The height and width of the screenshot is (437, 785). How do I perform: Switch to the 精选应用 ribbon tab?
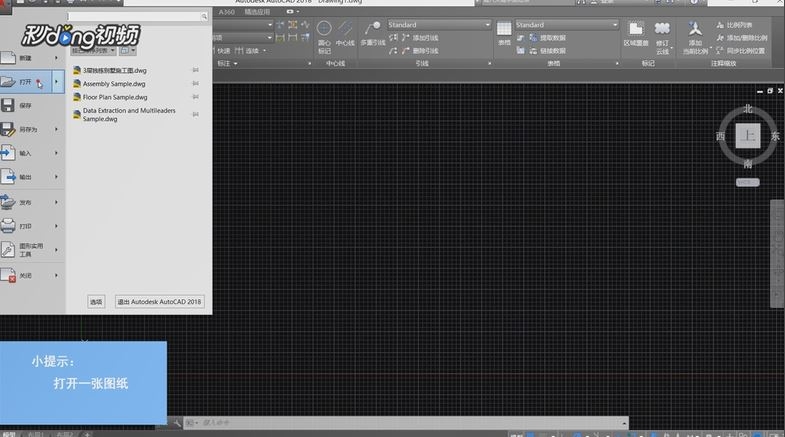coord(257,12)
